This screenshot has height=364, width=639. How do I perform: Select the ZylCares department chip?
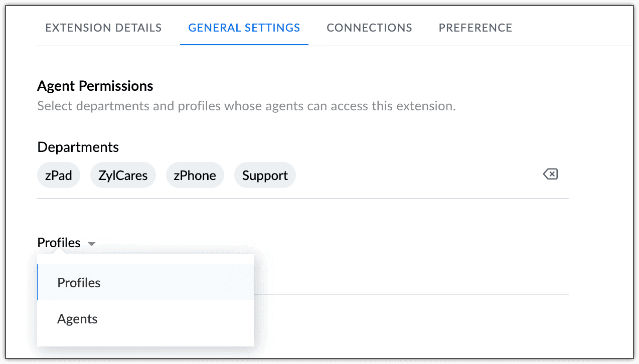(123, 175)
